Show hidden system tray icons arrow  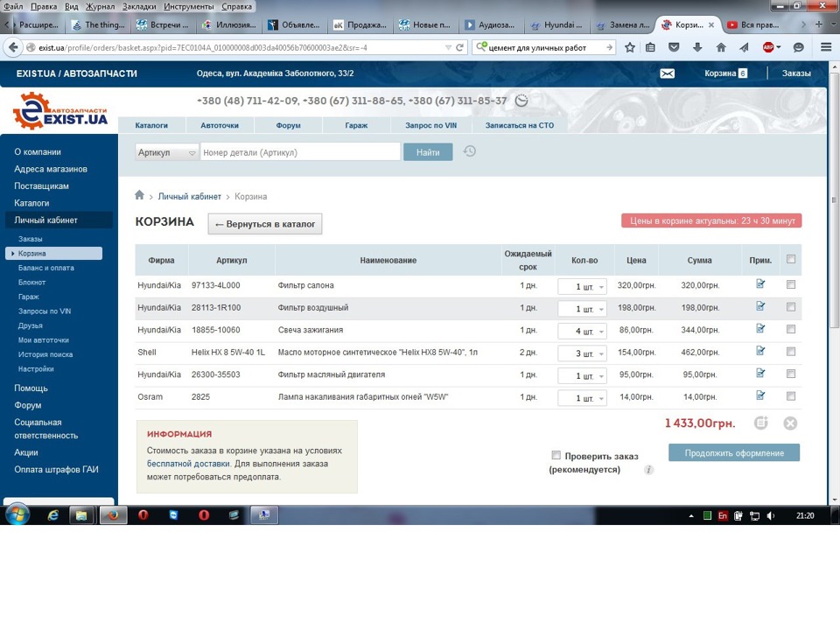tap(691, 516)
